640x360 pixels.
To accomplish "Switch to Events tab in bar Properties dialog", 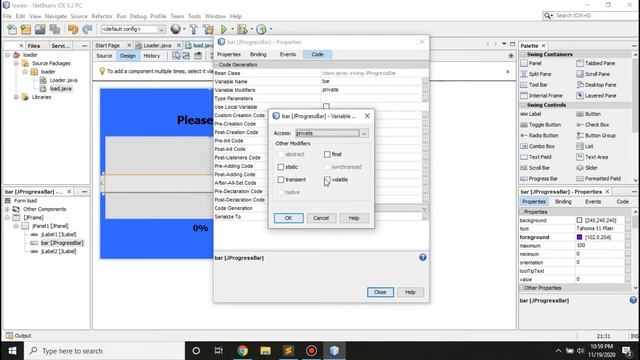I will pos(288,54).
